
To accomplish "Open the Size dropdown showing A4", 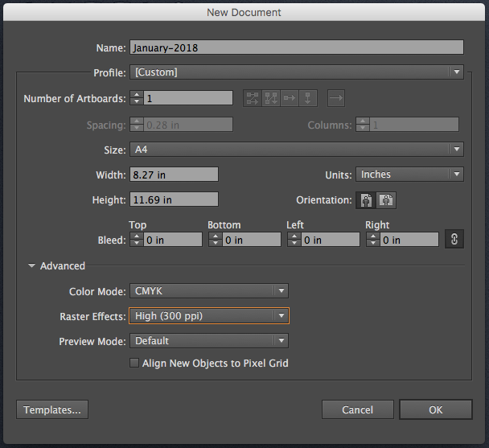I will click(296, 150).
